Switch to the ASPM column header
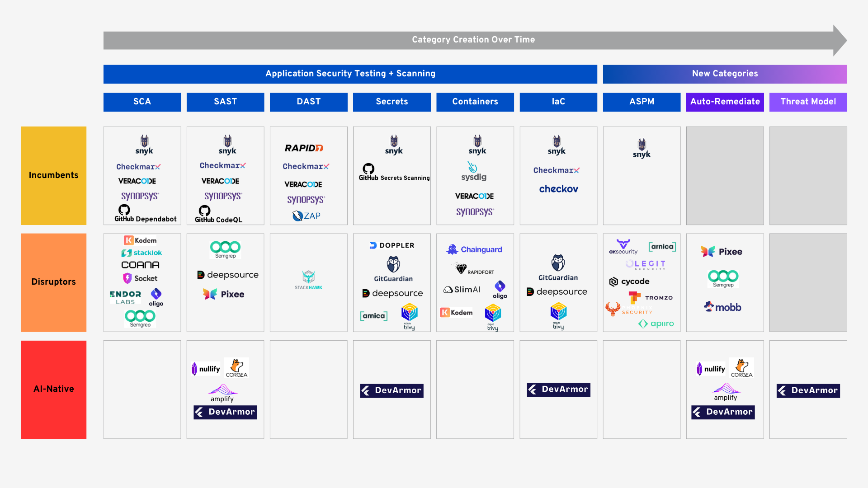Screen dimensions: 868x488 pos(642,102)
